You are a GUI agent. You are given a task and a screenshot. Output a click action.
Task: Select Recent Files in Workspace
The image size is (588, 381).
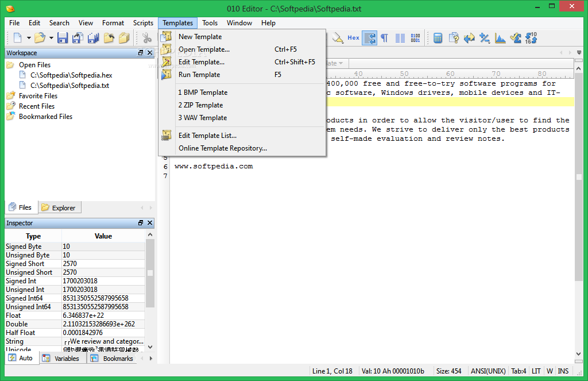(37, 106)
